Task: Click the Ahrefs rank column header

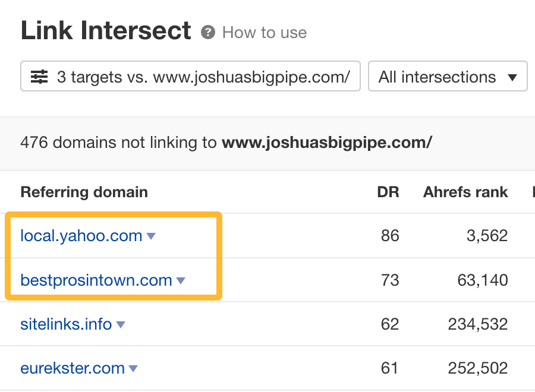Action: [465, 192]
